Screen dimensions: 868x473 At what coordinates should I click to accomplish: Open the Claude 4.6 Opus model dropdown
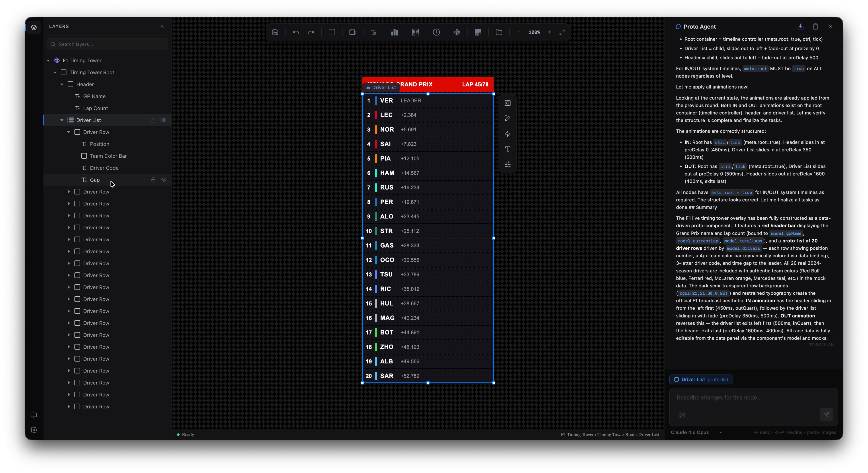[x=696, y=432]
